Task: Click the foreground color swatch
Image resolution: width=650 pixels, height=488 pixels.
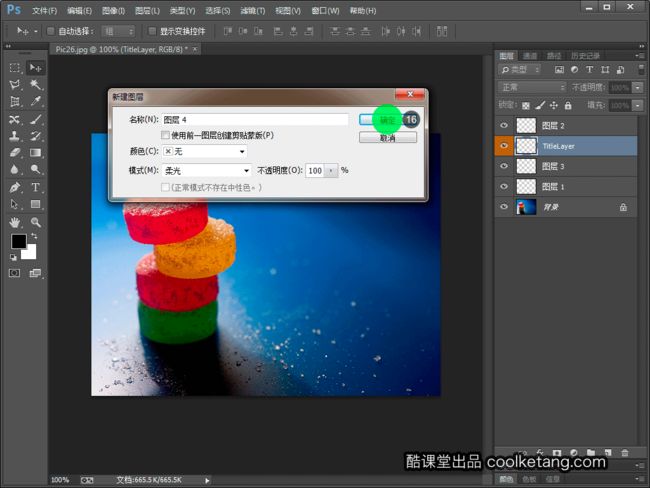Action: (19, 241)
